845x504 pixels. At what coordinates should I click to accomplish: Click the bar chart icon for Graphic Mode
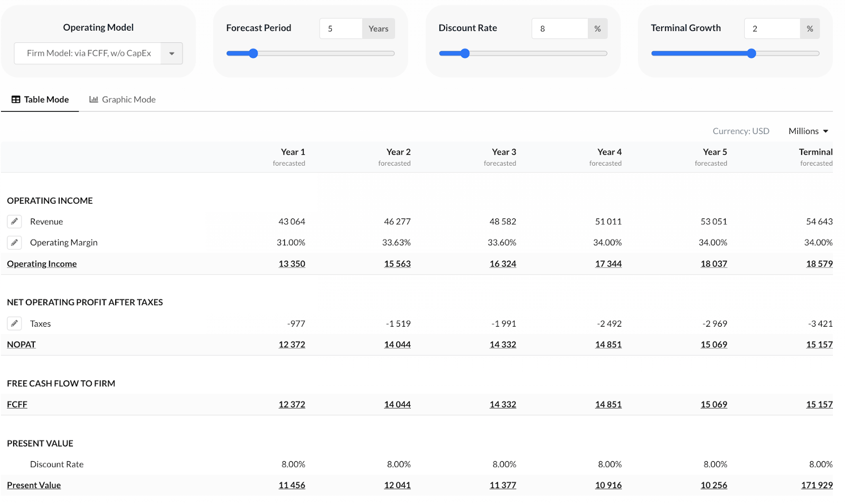pyautogui.click(x=93, y=100)
